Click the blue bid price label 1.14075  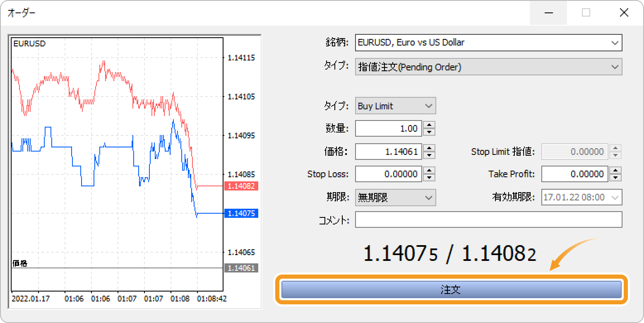[241, 213]
